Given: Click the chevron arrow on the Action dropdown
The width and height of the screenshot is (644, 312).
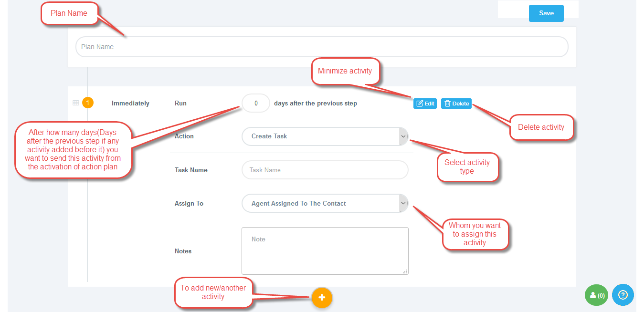Looking at the screenshot, I should pos(403,136).
